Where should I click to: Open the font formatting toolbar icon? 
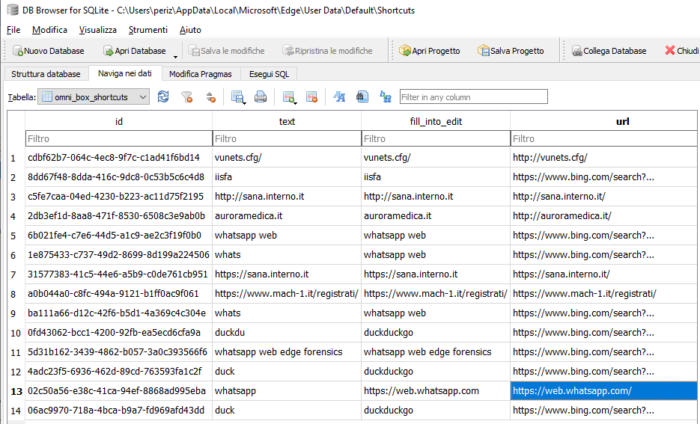[339, 97]
